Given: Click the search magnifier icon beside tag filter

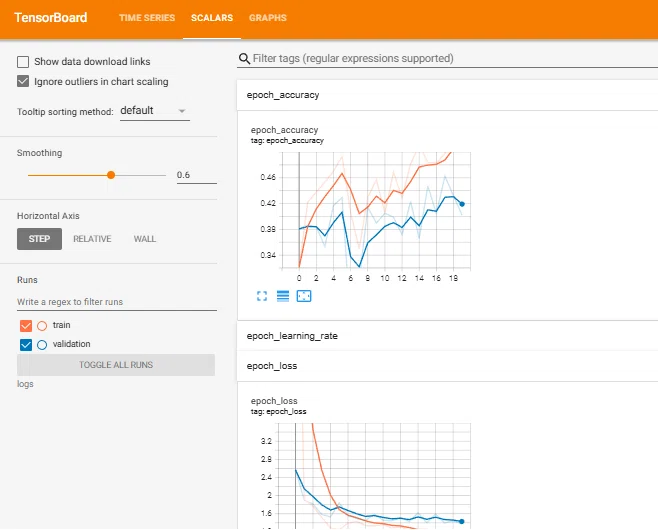Looking at the screenshot, I should pyautogui.click(x=244, y=58).
